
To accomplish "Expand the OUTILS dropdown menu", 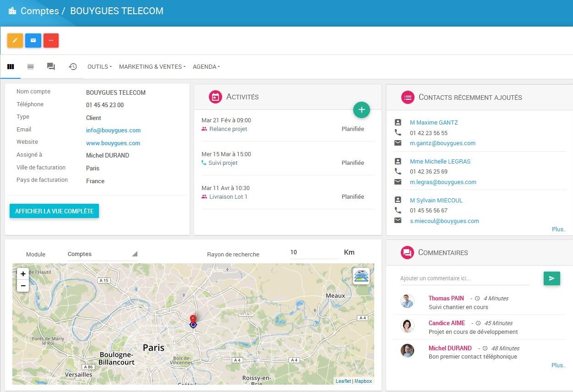I will point(100,67).
